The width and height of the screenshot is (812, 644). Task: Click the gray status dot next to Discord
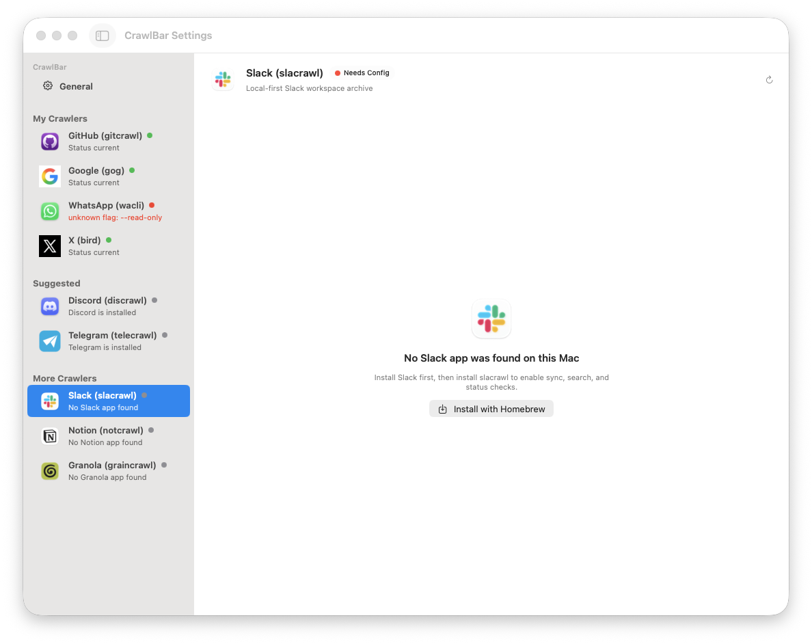click(x=154, y=300)
